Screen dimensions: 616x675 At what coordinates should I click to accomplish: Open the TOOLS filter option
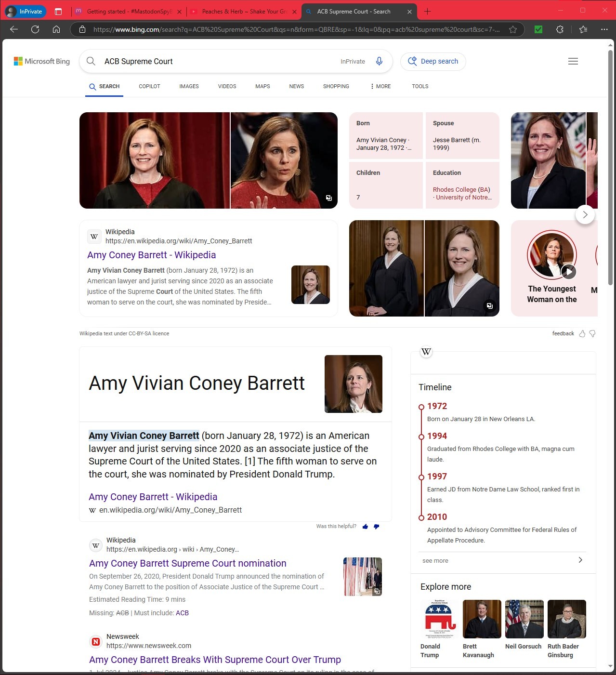[x=420, y=86]
